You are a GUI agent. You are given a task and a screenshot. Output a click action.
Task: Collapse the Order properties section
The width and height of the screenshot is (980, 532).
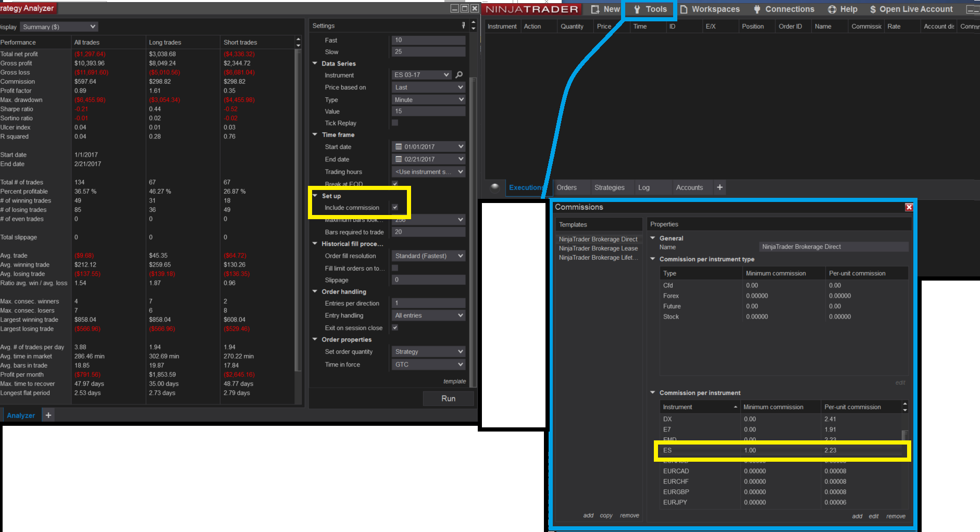[315, 339]
